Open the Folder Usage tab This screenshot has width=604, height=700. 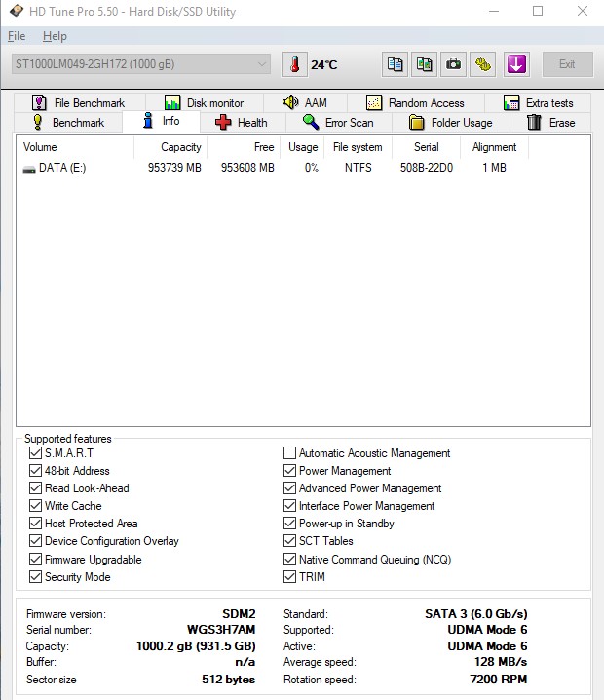[451, 122]
